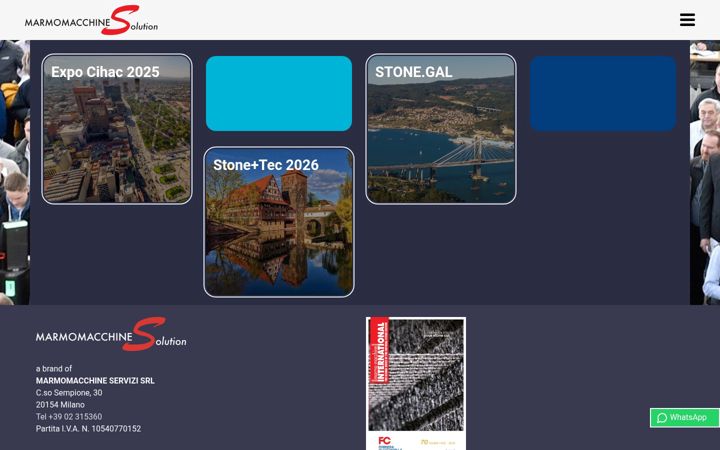Open the Stone+Tec 2026 card
The image size is (720, 450).
coord(279,222)
